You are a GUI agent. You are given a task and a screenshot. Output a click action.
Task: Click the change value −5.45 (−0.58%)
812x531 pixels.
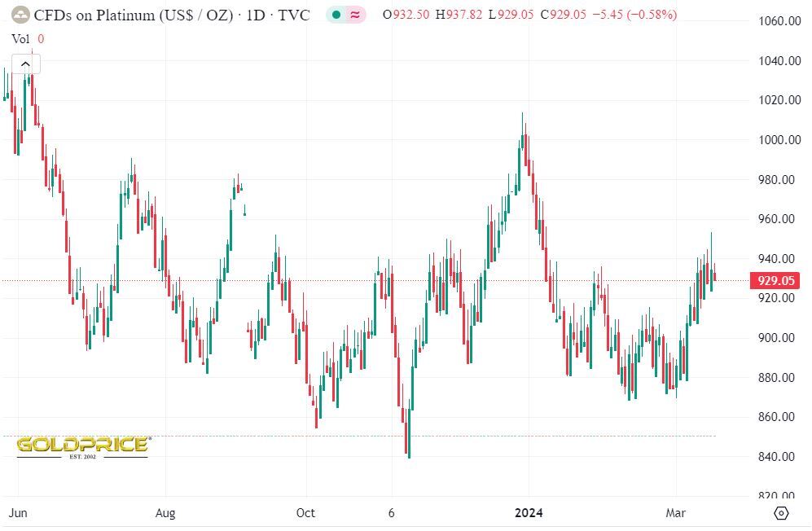tap(634, 15)
